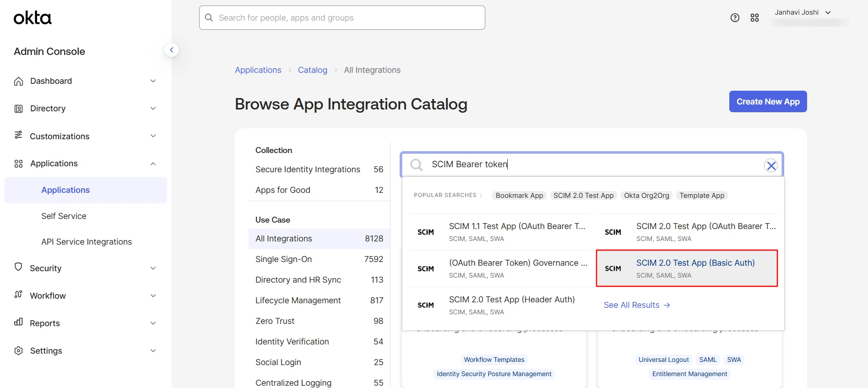Expand the Settings menu chevron
This screenshot has width=868, height=388.
coord(153,350)
